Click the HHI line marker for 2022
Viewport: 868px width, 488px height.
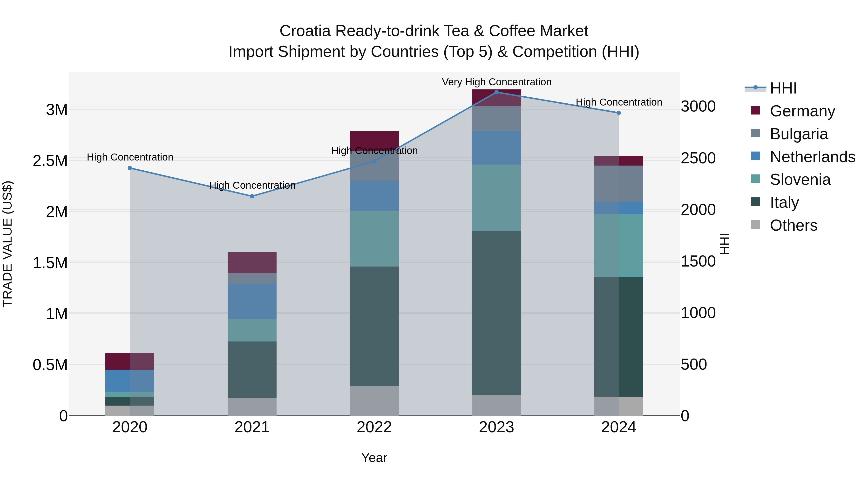coord(374,161)
